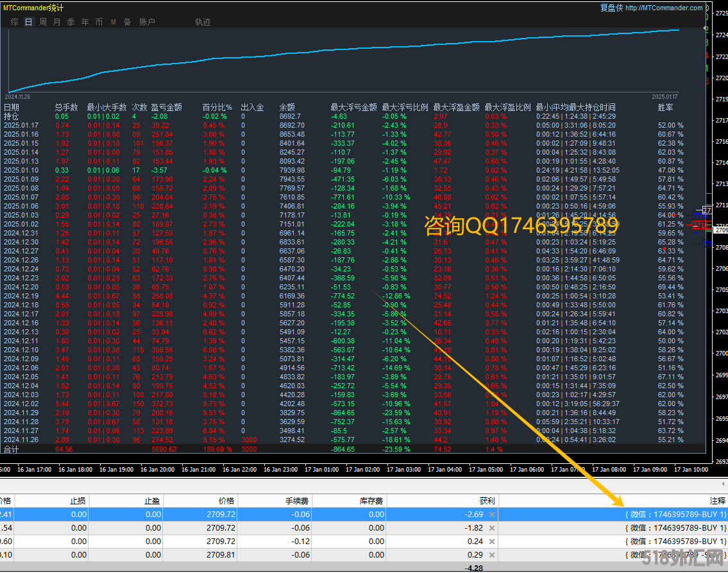The height and width of the screenshot is (573, 728).
Task: Click the 8692.70 balance value
Action: click(x=292, y=125)
